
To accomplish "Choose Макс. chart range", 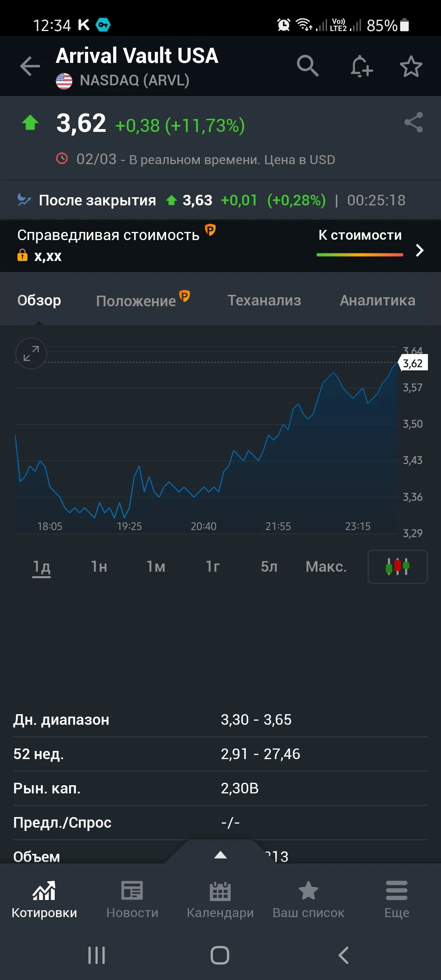I will click(326, 566).
